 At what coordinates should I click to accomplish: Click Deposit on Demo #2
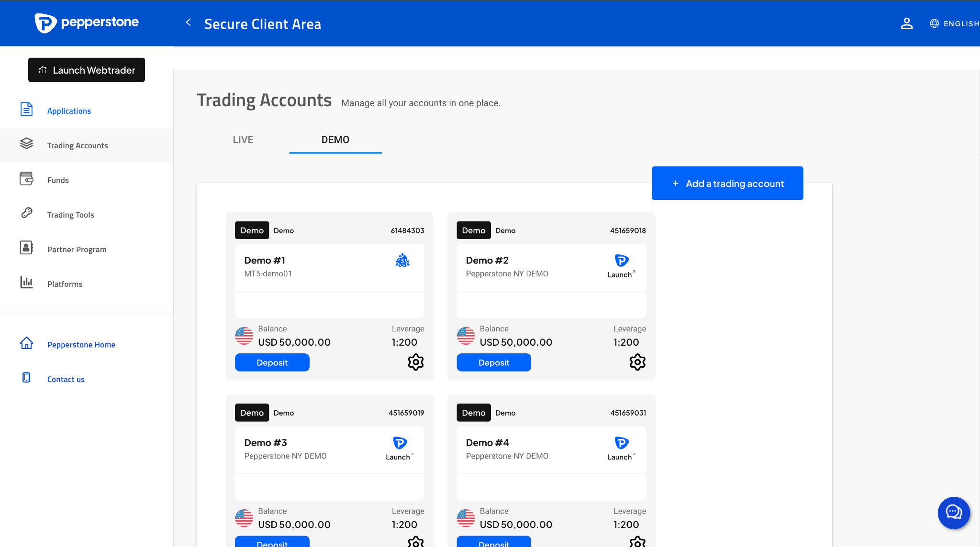pyautogui.click(x=494, y=362)
